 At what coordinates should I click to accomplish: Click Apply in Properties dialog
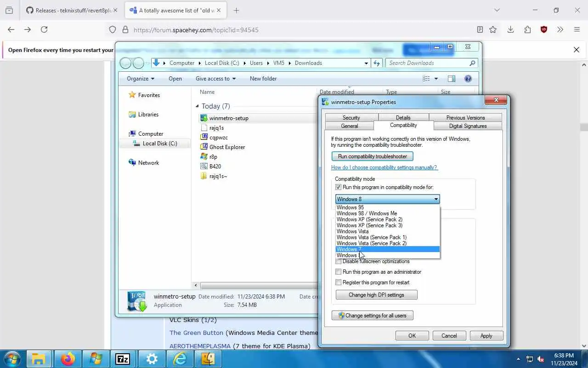[486, 336]
